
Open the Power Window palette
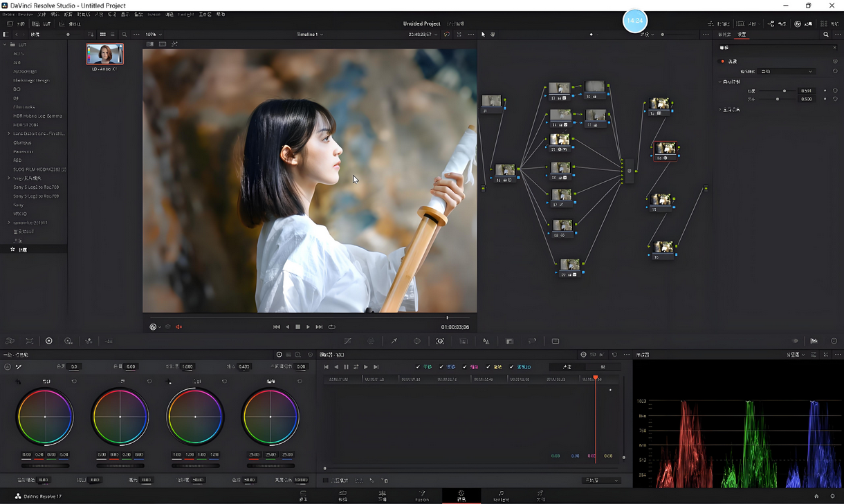(417, 341)
